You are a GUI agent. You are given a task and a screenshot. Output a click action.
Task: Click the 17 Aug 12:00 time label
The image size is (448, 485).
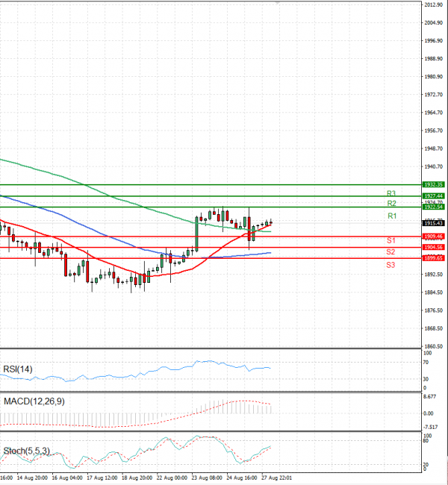pos(102,478)
